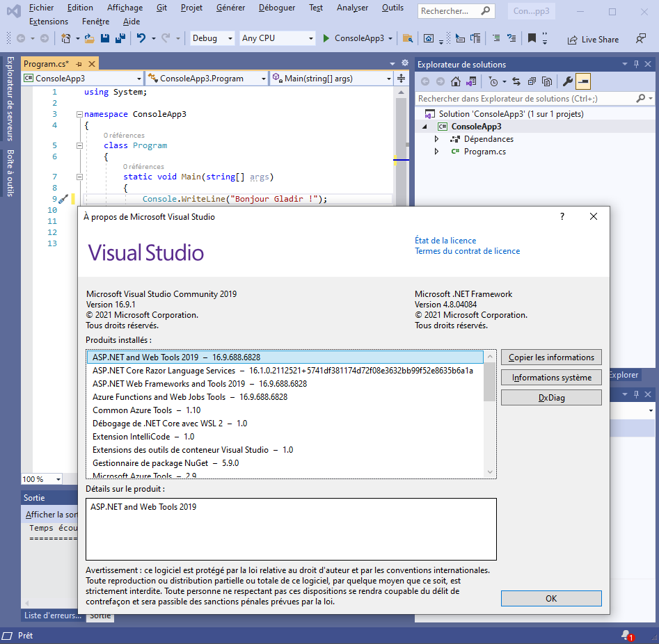
Task: Open Properties via the wrench icon
Action: [567, 82]
